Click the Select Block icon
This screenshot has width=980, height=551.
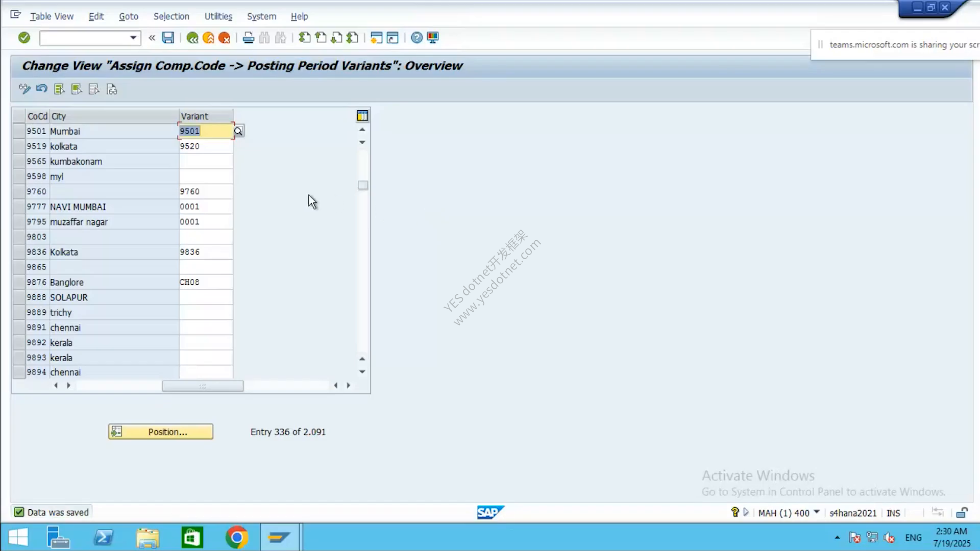(77, 89)
